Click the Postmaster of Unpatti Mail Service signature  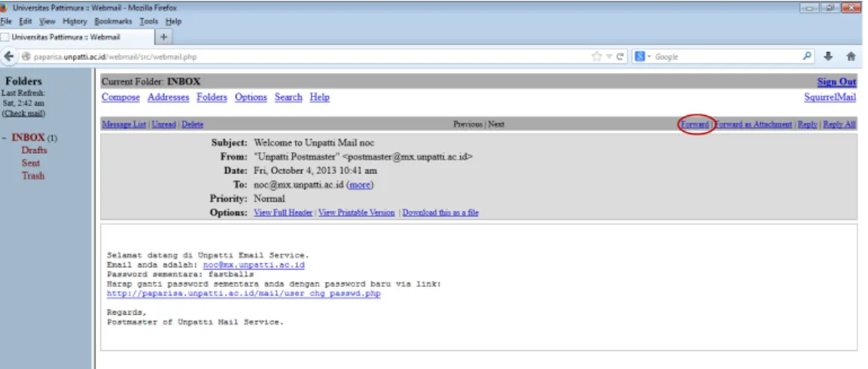196,322
